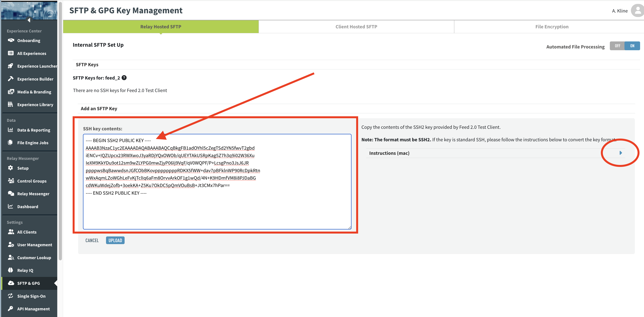Open the Setup gear icon

(11, 168)
